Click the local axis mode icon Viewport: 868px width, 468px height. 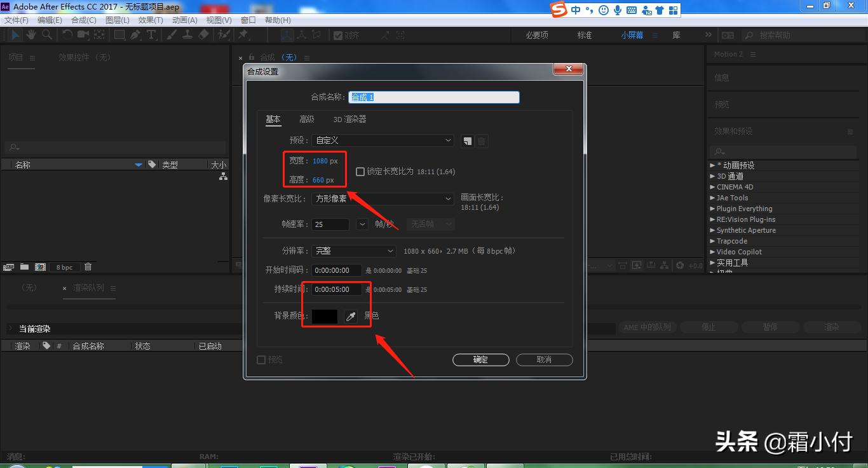pyautogui.click(x=287, y=35)
